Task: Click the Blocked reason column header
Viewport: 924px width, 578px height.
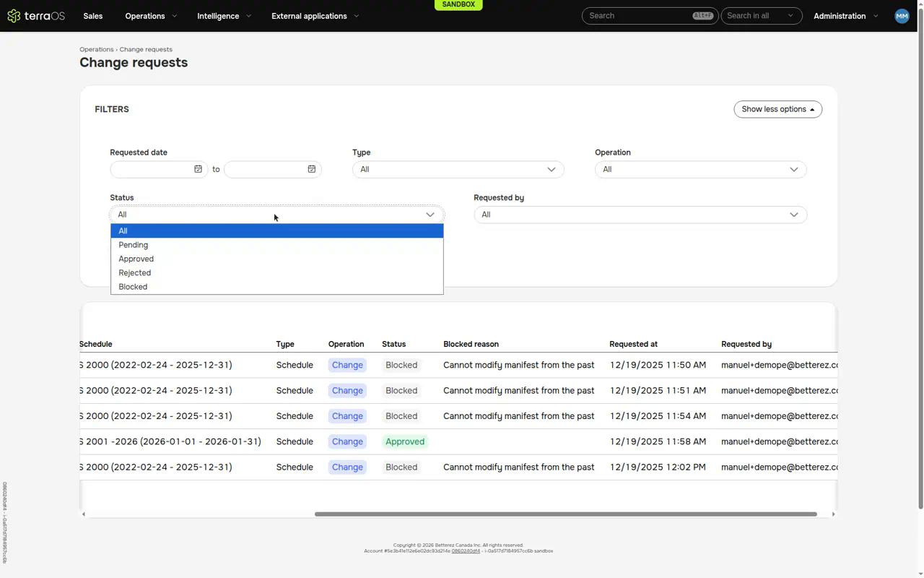Action: click(x=471, y=345)
